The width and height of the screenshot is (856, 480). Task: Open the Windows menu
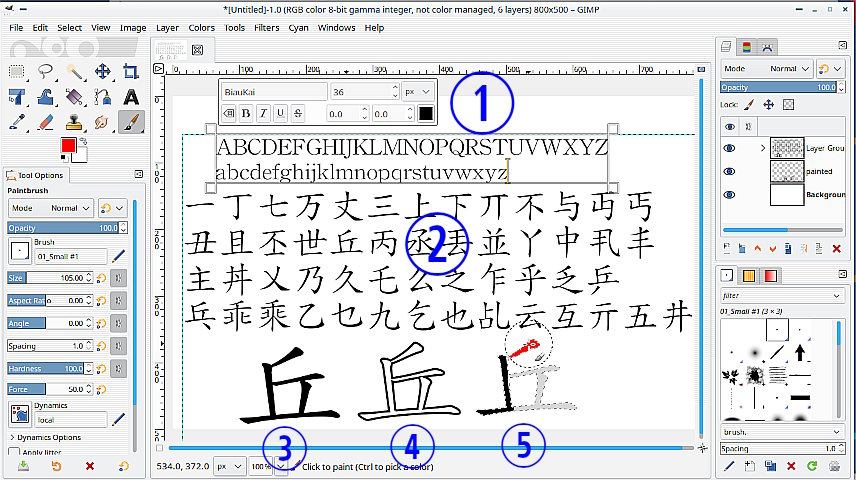[x=336, y=28]
